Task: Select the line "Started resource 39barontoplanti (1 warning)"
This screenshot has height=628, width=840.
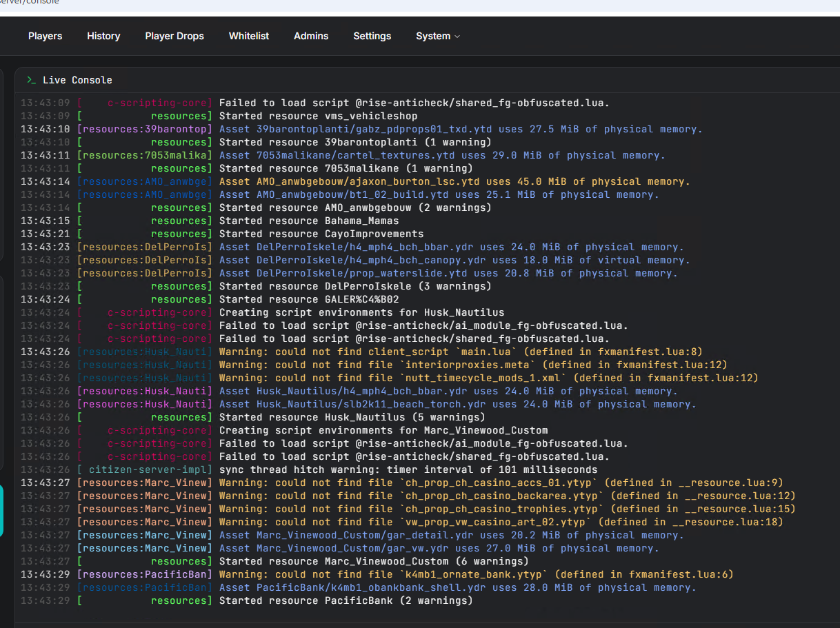Action: [355, 142]
